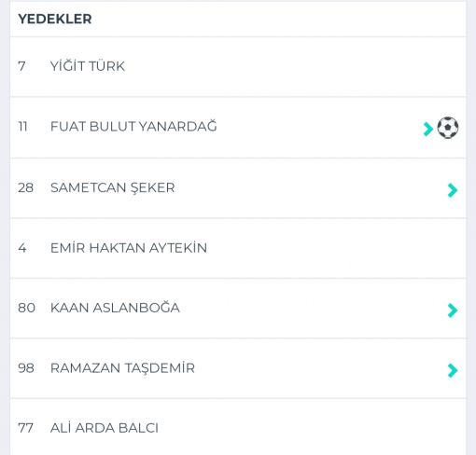Click the green arrow beside Ramazan Taşdemir
Screen dimensions: 476x455
[453, 370]
